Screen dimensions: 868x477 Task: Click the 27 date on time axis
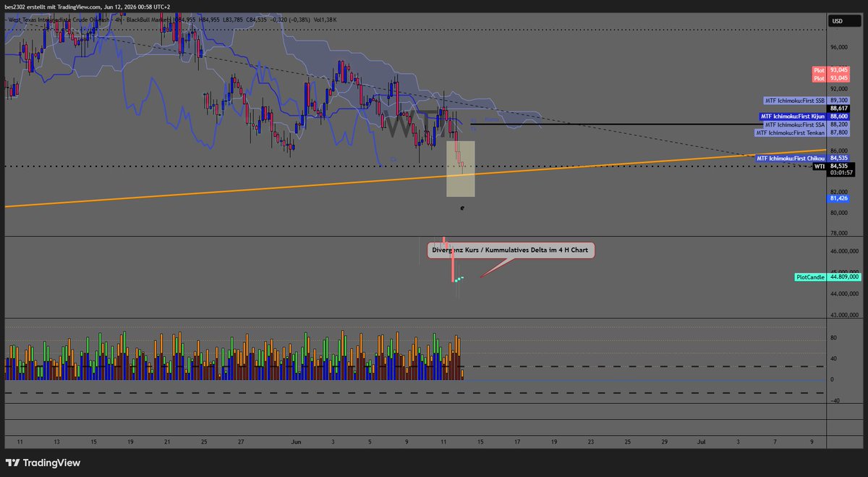click(241, 441)
